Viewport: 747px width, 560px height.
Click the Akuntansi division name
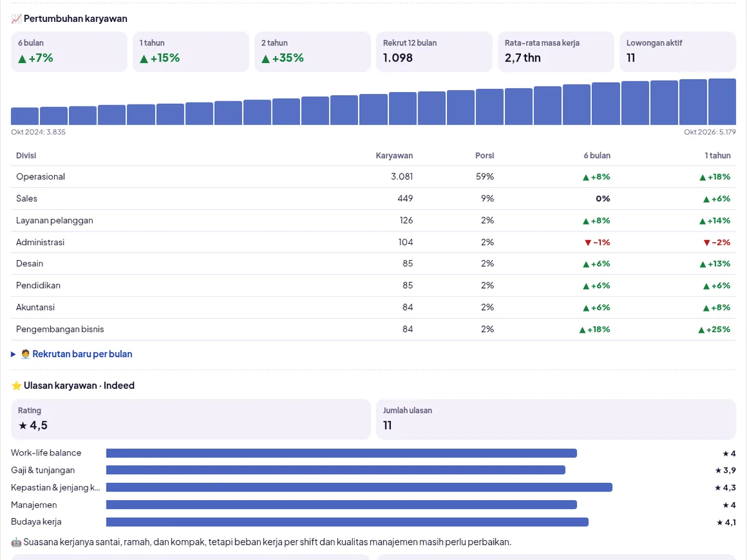pyautogui.click(x=35, y=307)
